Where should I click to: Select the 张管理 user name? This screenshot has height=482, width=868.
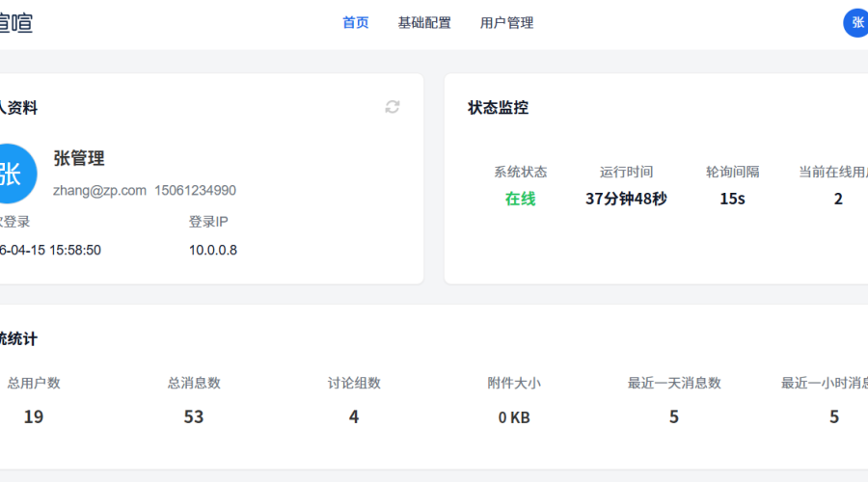tap(79, 158)
